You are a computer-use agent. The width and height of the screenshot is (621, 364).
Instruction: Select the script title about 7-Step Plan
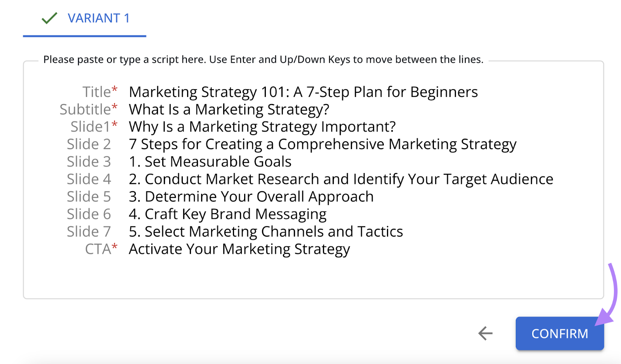303,92
